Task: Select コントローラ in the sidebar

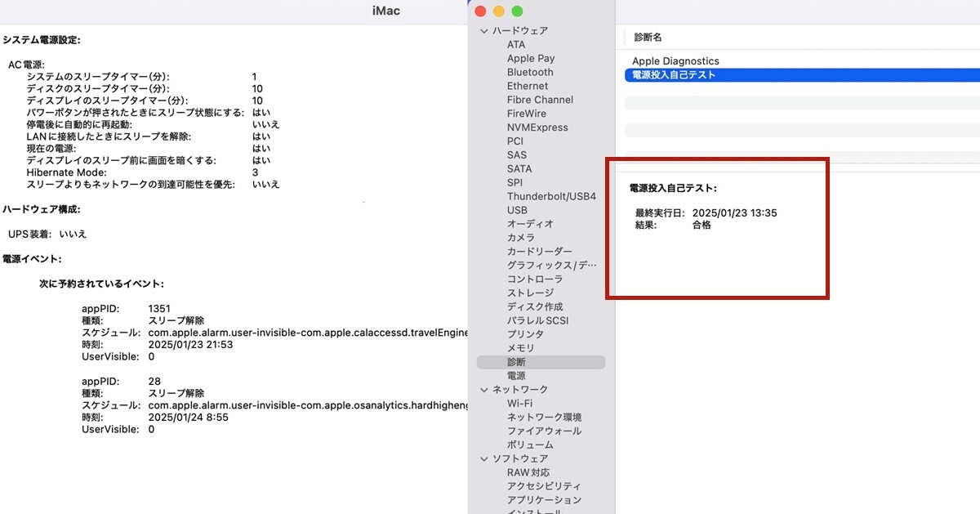Action: pos(535,279)
